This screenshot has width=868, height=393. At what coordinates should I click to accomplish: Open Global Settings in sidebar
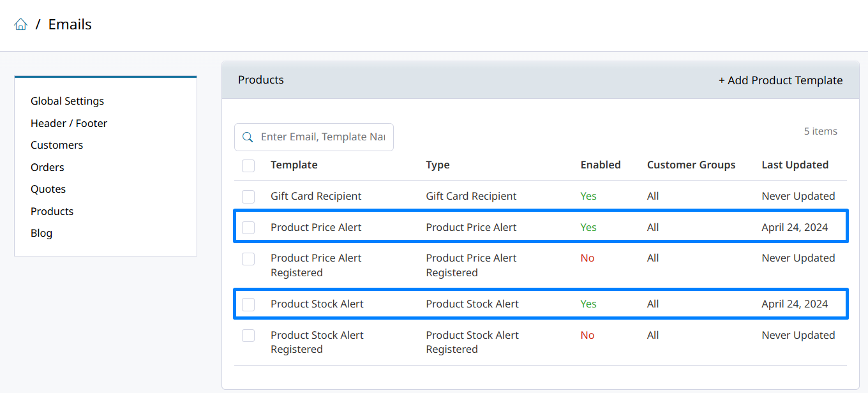[67, 101]
